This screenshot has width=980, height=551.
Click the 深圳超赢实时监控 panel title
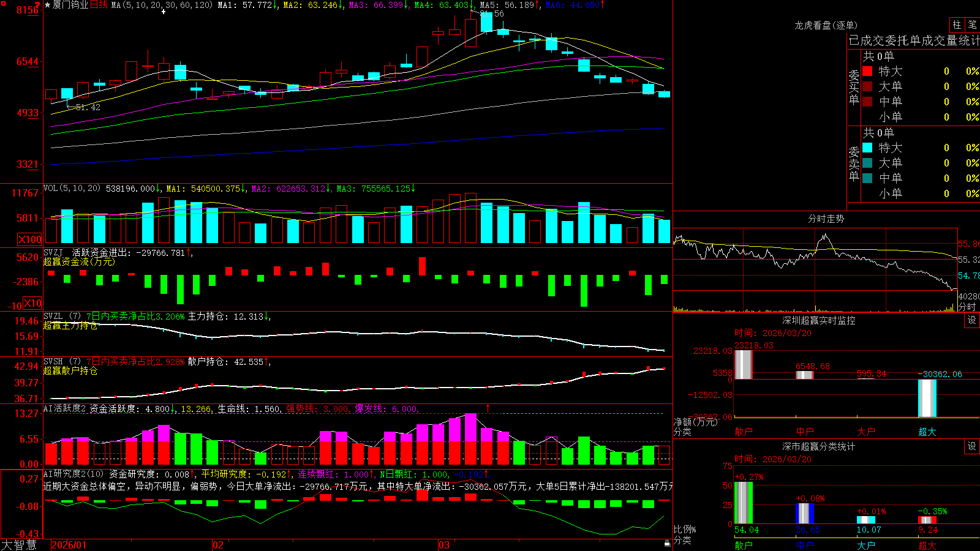[819, 320]
